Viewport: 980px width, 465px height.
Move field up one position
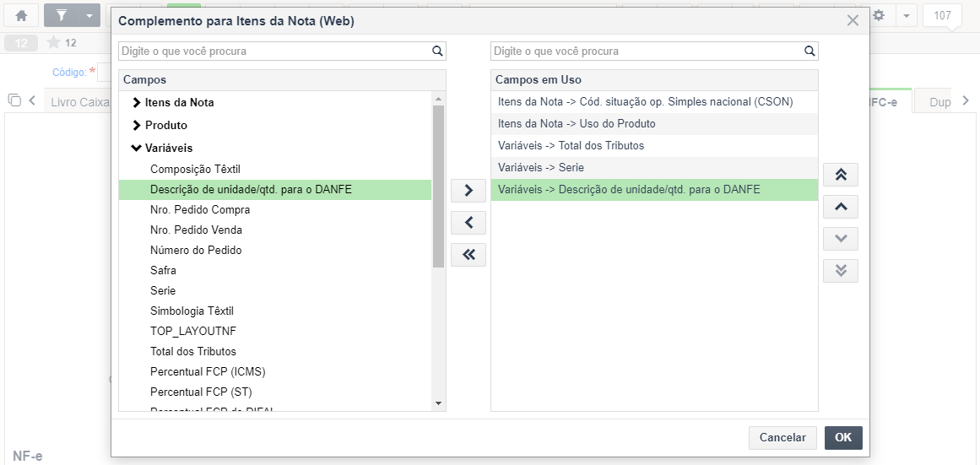point(841,207)
